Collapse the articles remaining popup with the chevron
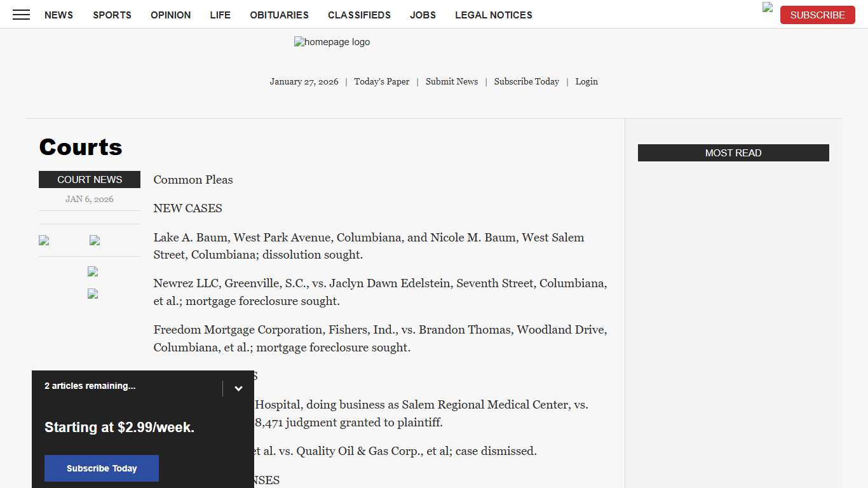Screen dimensions: 868x488 [238, 388]
